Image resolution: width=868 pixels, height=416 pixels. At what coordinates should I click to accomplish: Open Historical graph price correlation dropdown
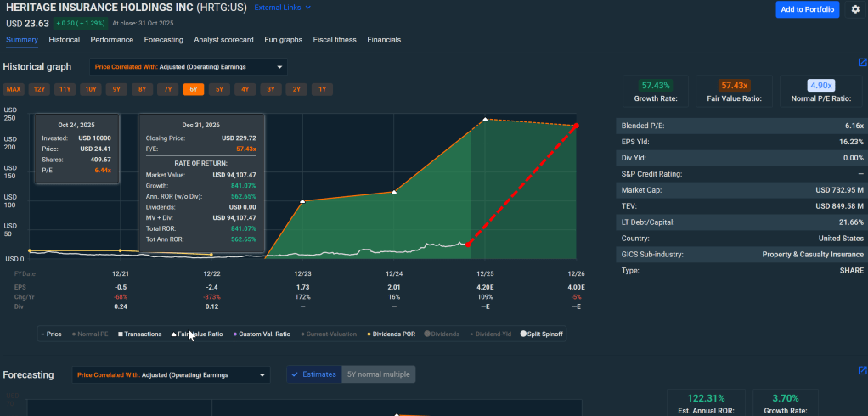pos(189,67)
